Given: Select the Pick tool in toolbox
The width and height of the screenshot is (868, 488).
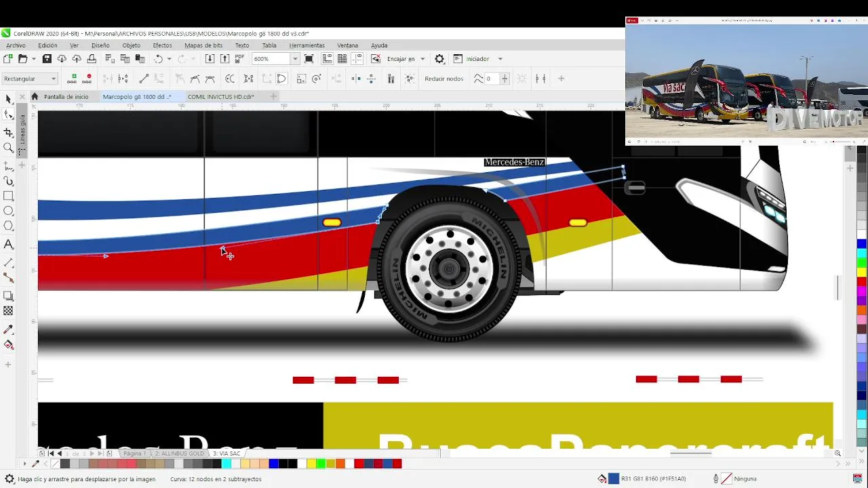Looking at the screenshot, I should click(8, 99).
